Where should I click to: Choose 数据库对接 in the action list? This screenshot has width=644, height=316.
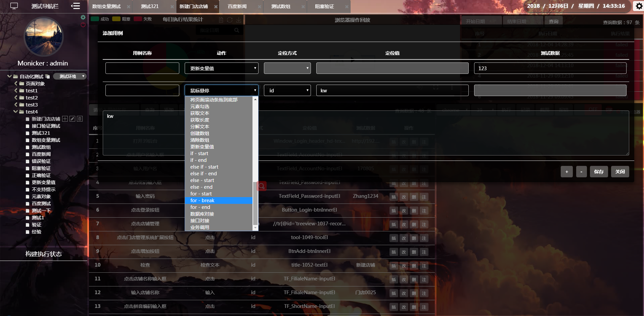coord(219,214)
